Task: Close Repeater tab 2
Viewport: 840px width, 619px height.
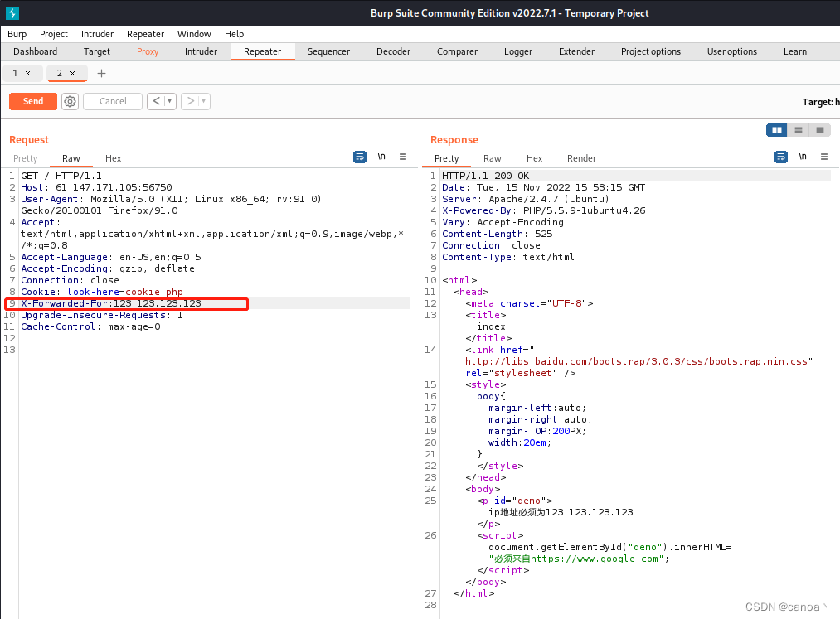Action: tap(72, 74)
